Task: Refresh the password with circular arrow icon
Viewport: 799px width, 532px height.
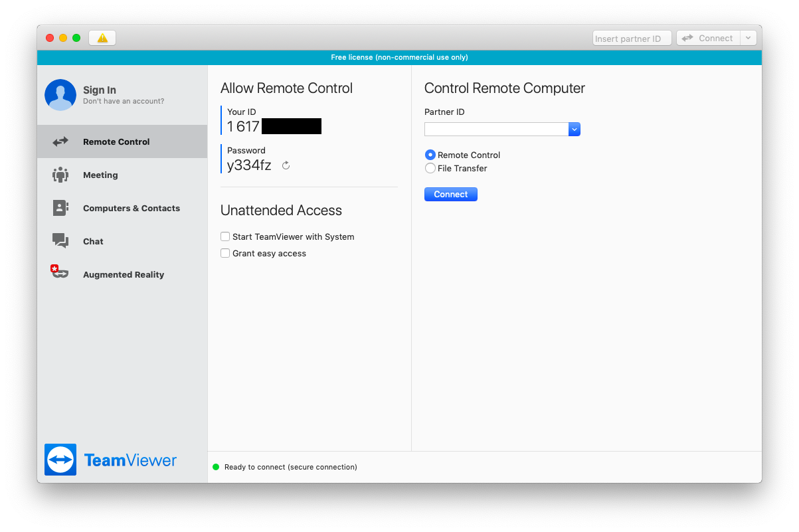Action: (x=286, y=165)
